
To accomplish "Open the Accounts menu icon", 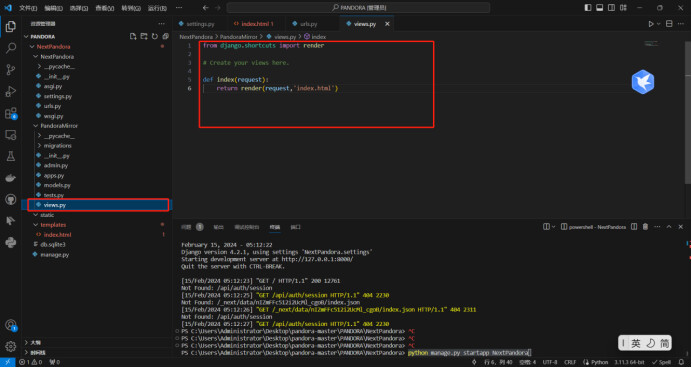I will [11, 325].
